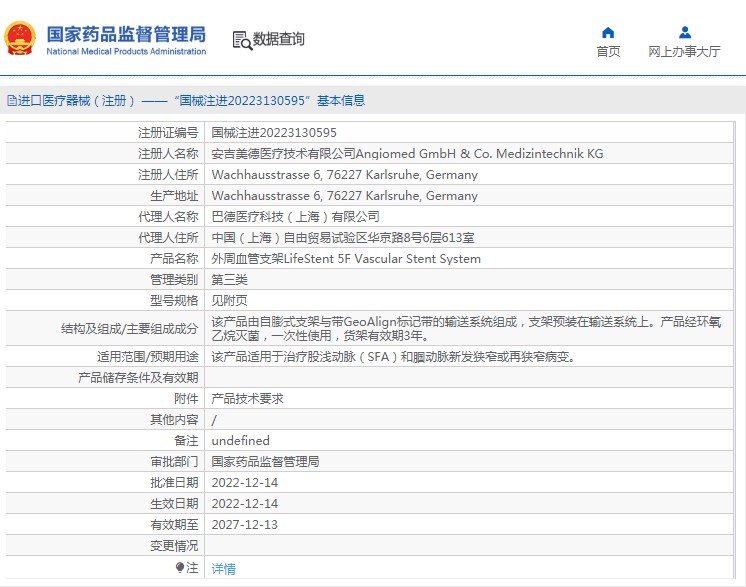Image resolution: width=746 pixels, height=587 pixels.
Task: Click intended use text mentioning SFA
Action: (x=393, y=357)
